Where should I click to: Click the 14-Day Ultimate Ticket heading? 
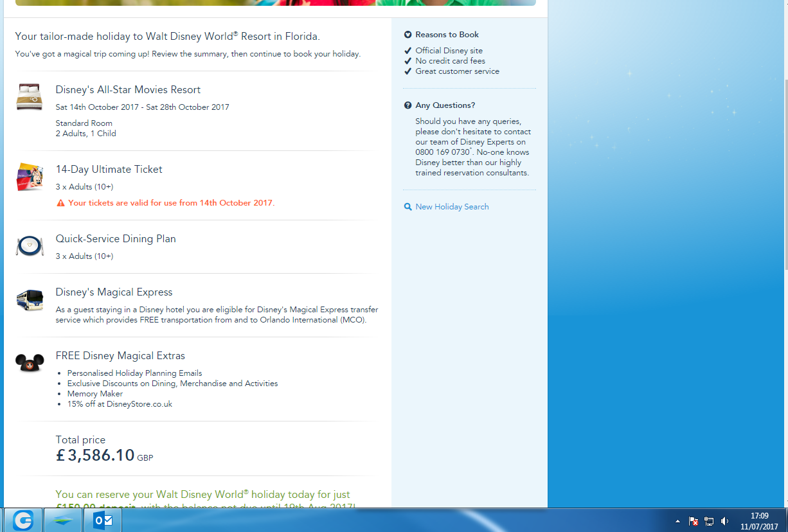tap(109, 170)
